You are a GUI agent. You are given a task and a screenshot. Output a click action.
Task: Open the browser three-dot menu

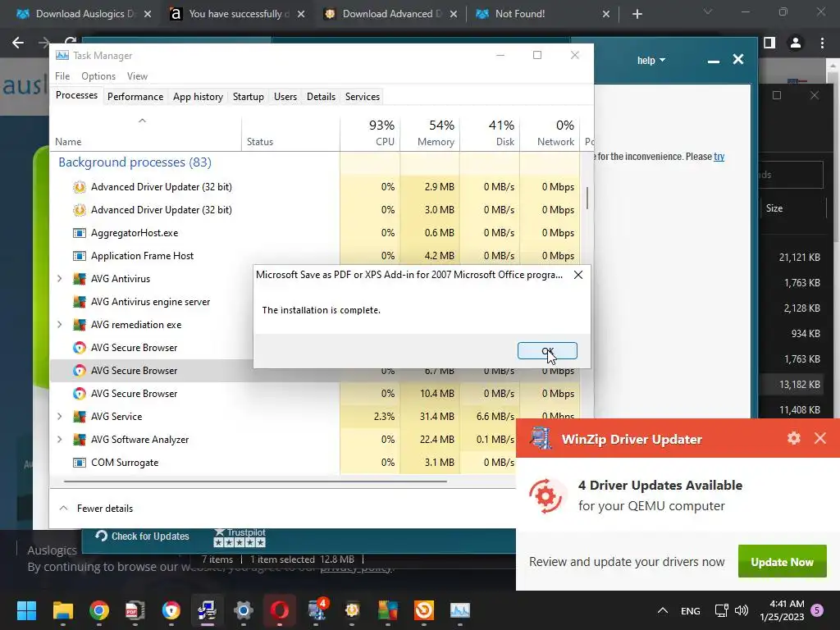[x=822, y=43]
